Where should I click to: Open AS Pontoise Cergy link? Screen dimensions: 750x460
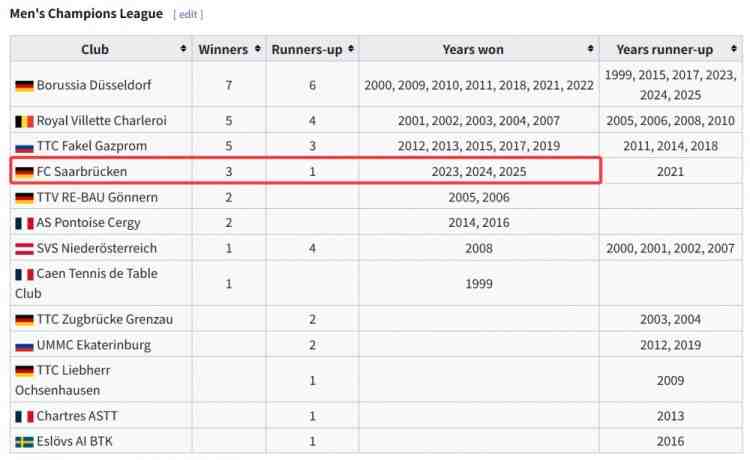88,223
